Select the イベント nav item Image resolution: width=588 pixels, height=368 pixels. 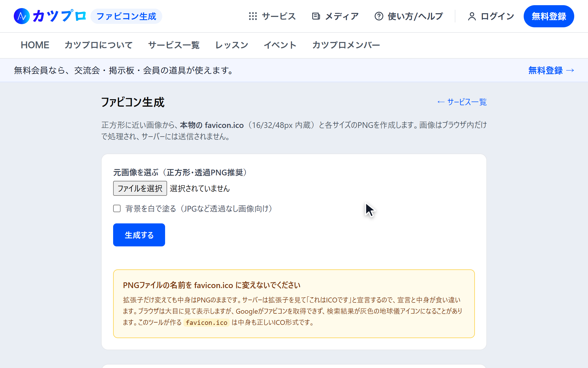click(280, 45)
